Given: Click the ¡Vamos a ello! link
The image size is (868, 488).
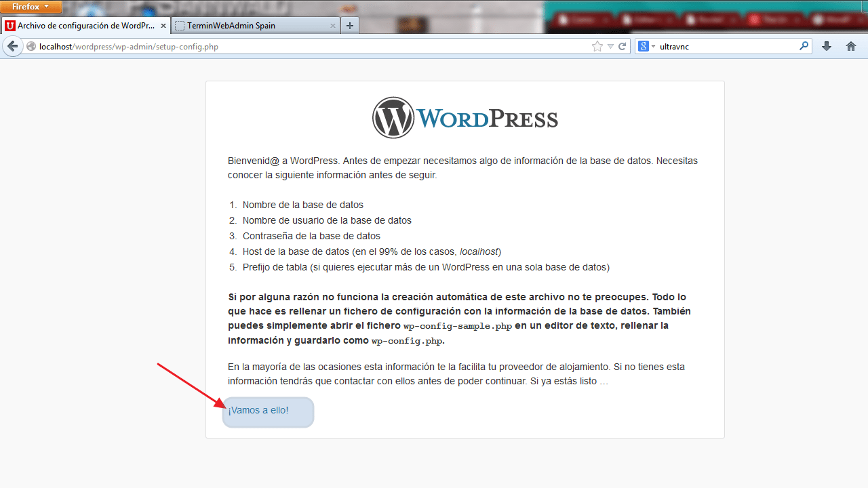Looking at the screenshot, I should click(258, 410).
